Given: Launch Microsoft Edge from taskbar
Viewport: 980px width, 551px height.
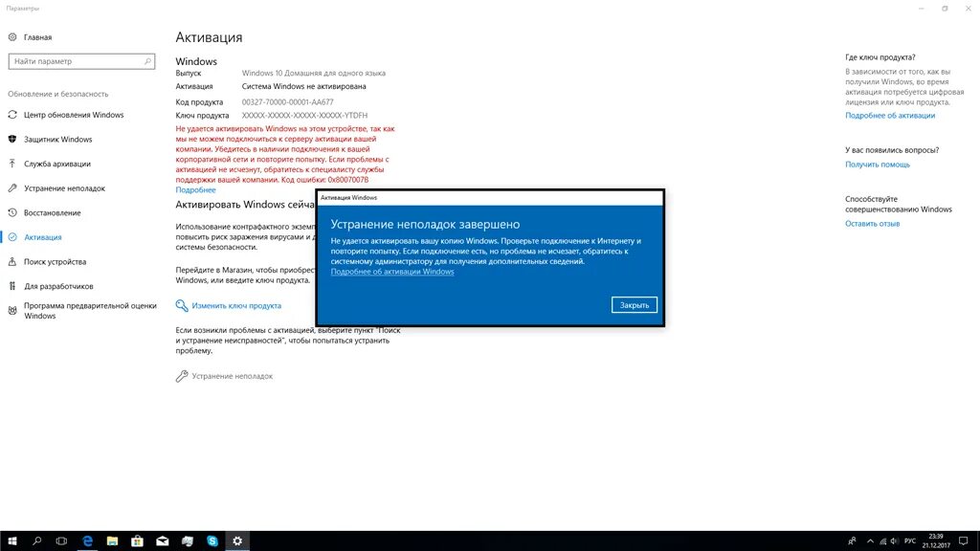Looking at the screenshot, I should [x=87, y=541].
